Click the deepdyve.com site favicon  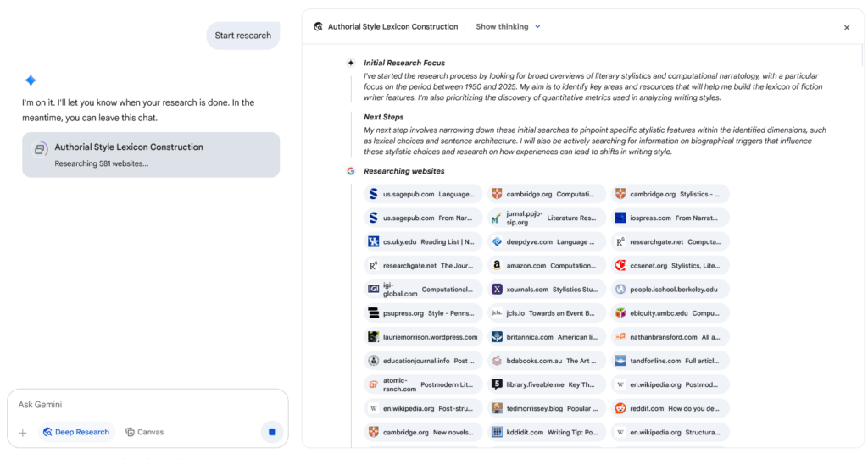497,241
